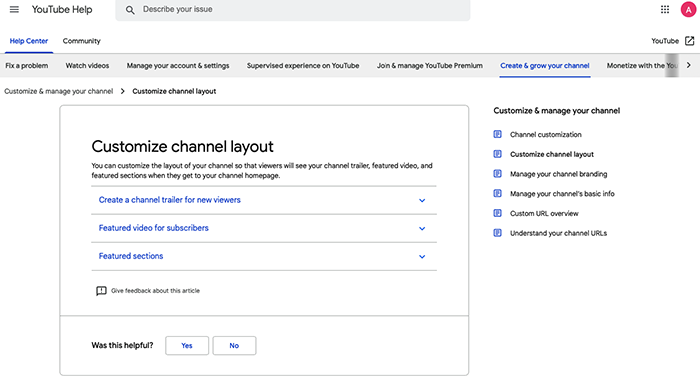The image size is (700, 388).
Task: Select Supervised experience on YouTube
Action: tap(303, 66)
